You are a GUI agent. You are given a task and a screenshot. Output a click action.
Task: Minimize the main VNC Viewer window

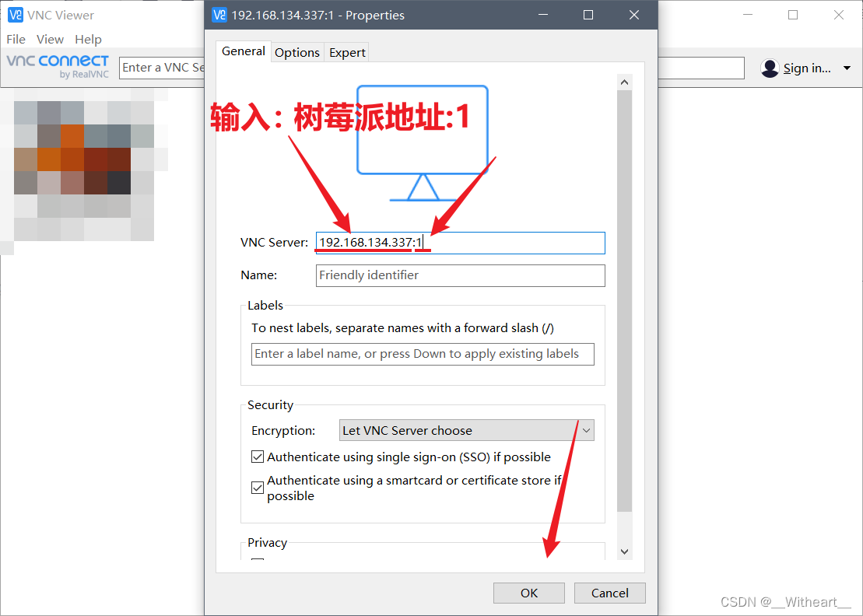tap(747, 15)
